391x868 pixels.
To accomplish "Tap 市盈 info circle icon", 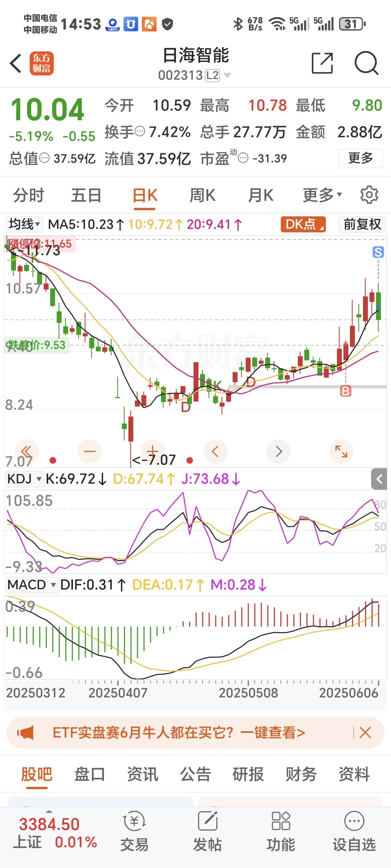I will (x=243, y=157).
